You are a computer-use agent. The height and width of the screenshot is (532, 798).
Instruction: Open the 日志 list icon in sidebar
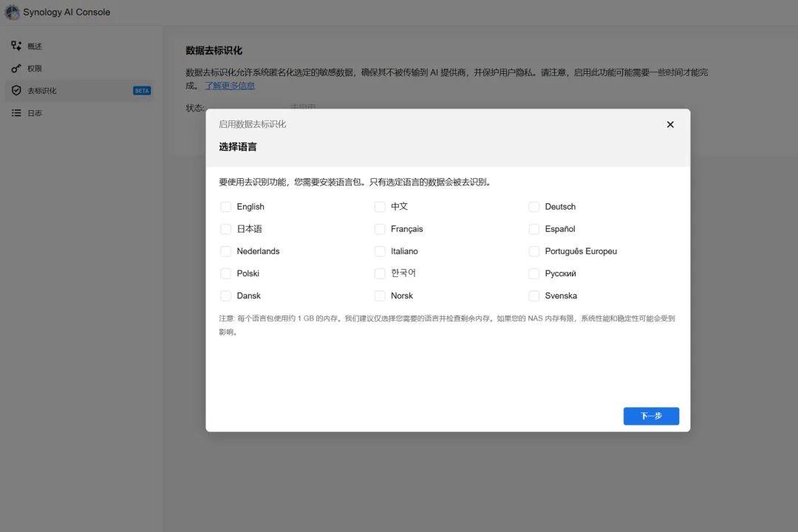click(16, 113)
